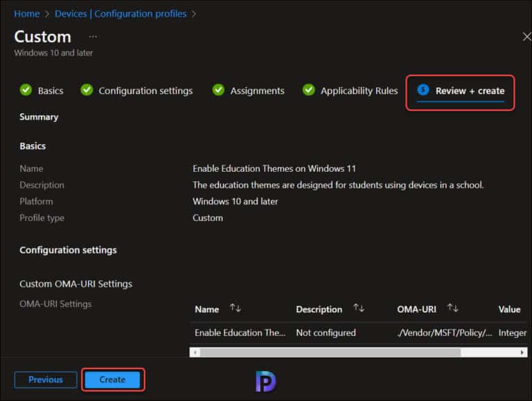The height and width of the screenshot is (401, 532).
Task: Click the description text about education themes
Action: [x=338, y=185]
